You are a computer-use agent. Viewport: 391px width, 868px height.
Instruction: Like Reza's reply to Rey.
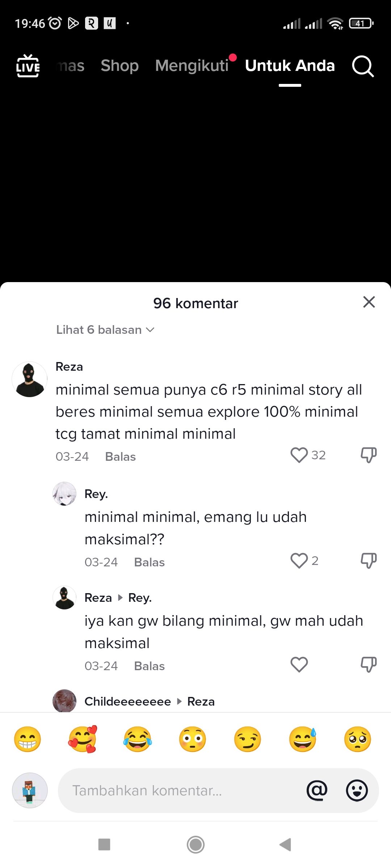coord(299,664)
